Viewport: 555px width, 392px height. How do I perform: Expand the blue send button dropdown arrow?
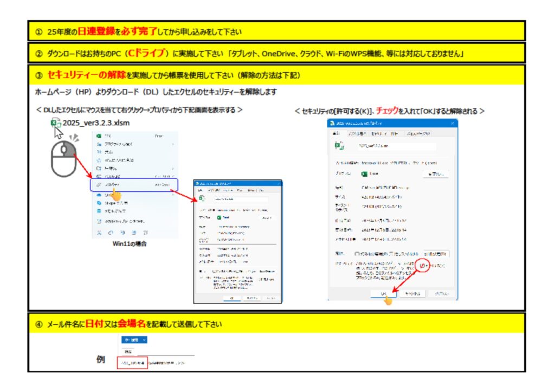click(x=145, y=339)
